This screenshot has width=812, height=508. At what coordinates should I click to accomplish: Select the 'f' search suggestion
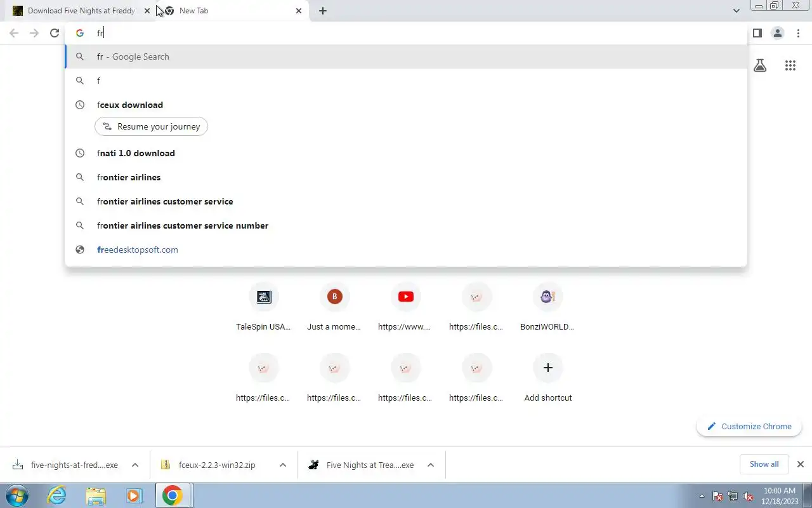(x=406, y=81)
